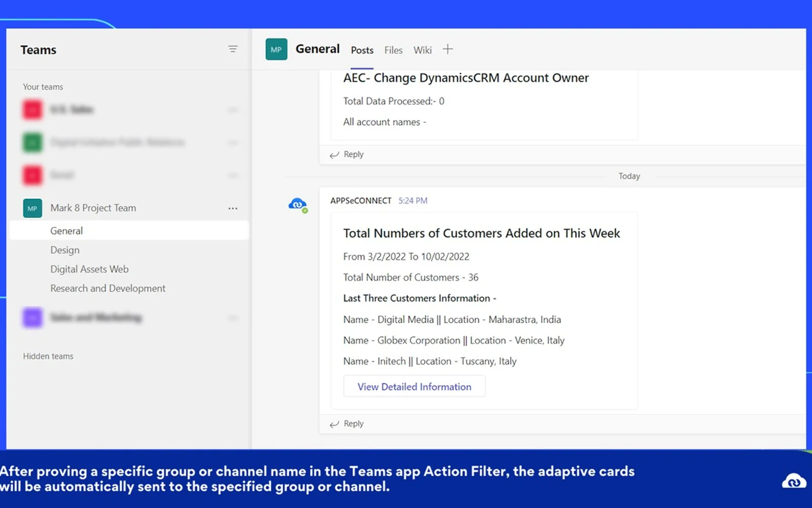Click red avatar of first blurred team
812x508 pixels.
click(32, 110)
